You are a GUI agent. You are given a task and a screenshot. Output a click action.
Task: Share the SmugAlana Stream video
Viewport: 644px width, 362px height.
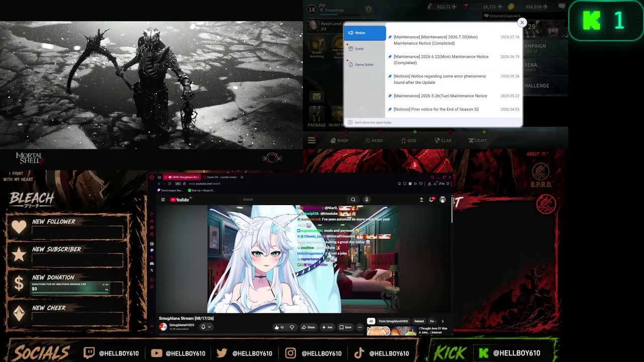point(308,327)
